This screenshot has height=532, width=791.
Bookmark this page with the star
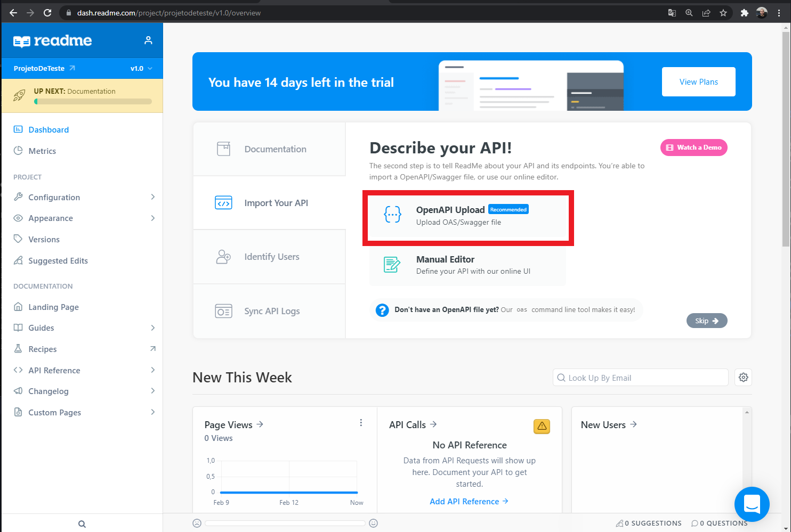723,13
